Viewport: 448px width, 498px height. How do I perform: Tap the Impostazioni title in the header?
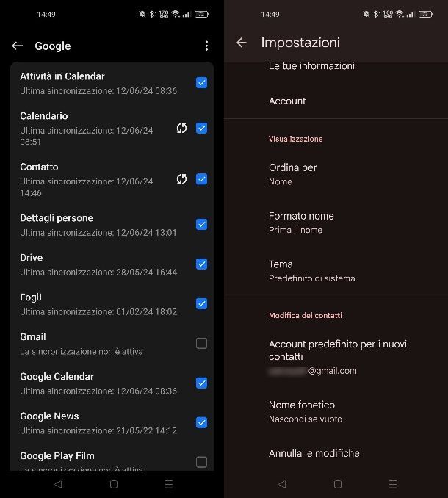pos(300,43)
